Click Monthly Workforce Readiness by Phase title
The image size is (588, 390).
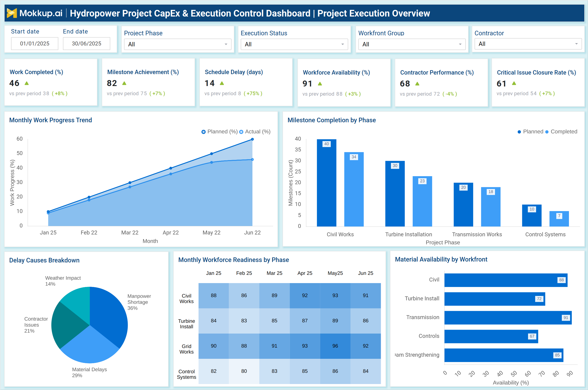[234, 260]
